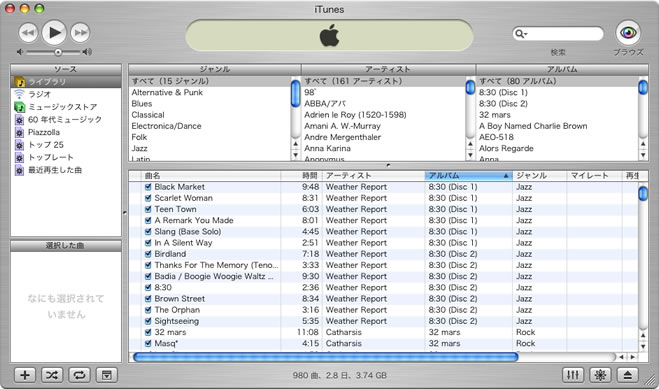
Task: Uncheck the Black Market track checkbox
Action: click(148, 187)
